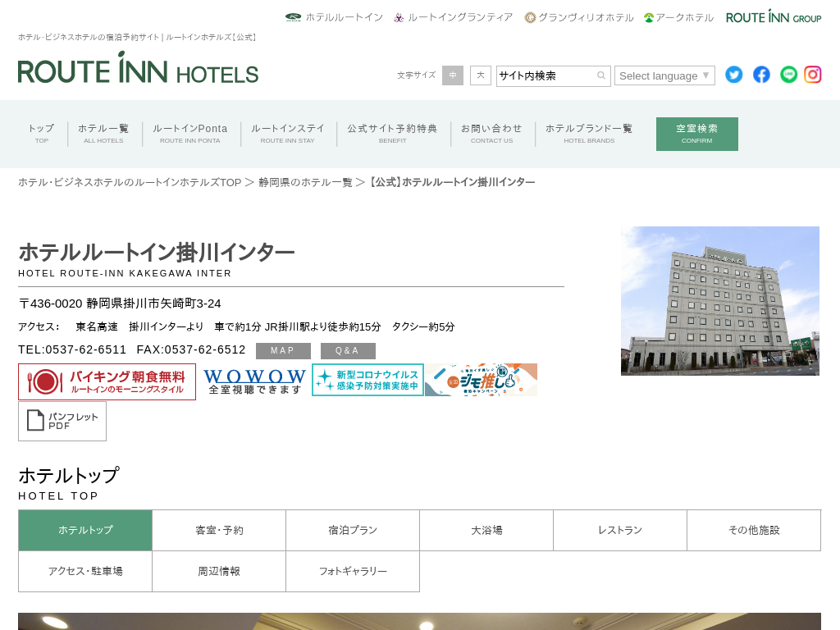Image resolution: width=840 pixels, height=630 pixels.
Task: Open the Twitter social icon
Action: click(x=734, y=75)
